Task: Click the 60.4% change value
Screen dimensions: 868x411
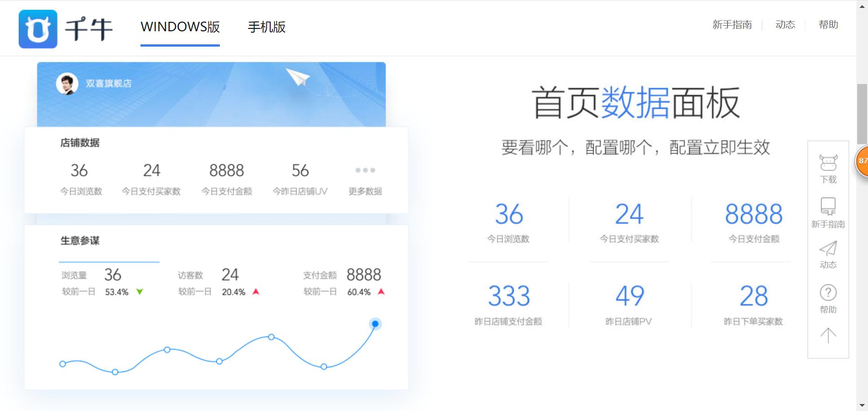Action: (359, 292)
